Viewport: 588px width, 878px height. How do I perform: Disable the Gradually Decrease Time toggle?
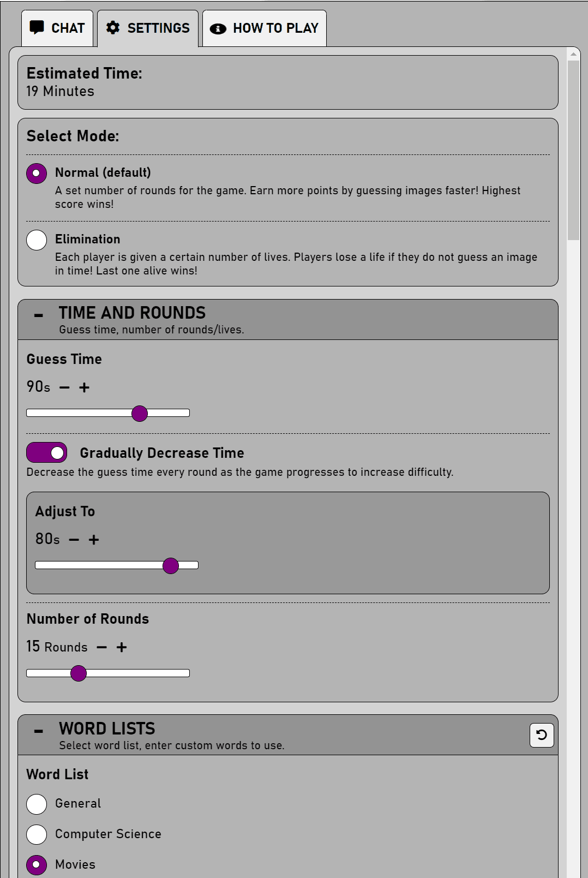coord(47,452)
